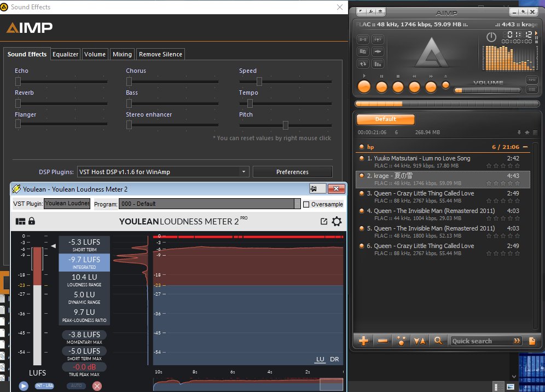This screenshot has height=392, width=545.
Task: Collapse the hp playlist group
Action: [525, 147]
